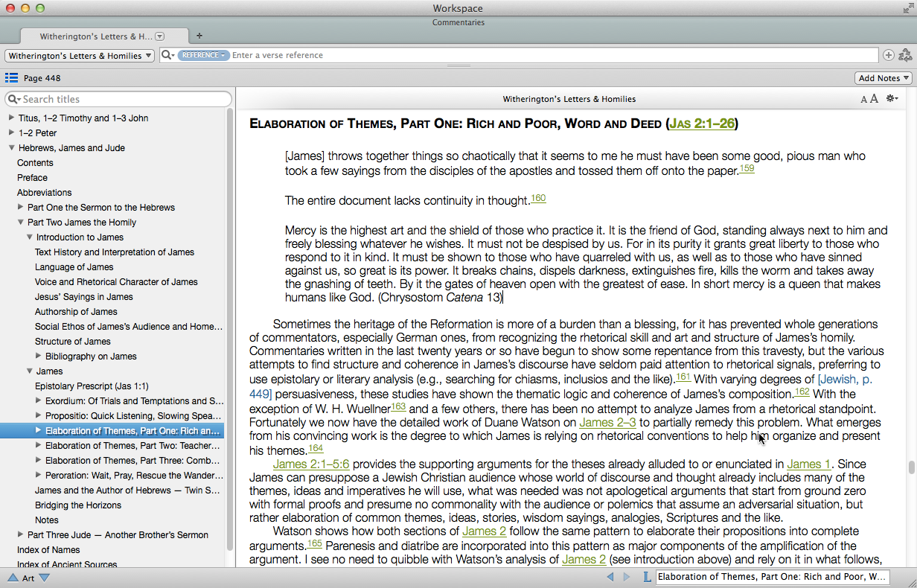This screenshot has height=588, width=917.
Task: Click the L library icon in status bar
Action: 647,577
